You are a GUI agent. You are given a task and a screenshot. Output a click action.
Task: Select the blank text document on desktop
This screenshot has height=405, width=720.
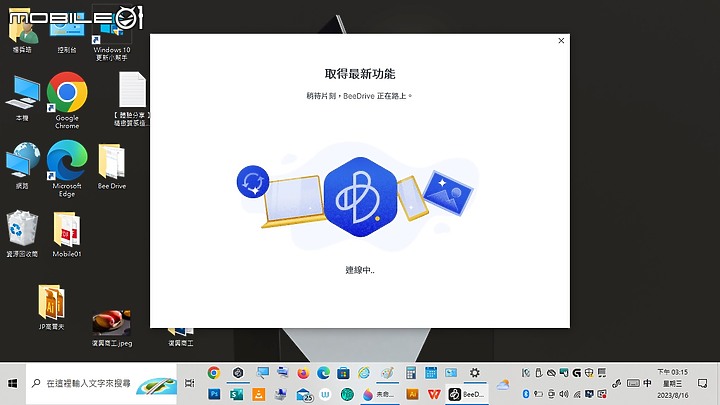click(132, 99)
